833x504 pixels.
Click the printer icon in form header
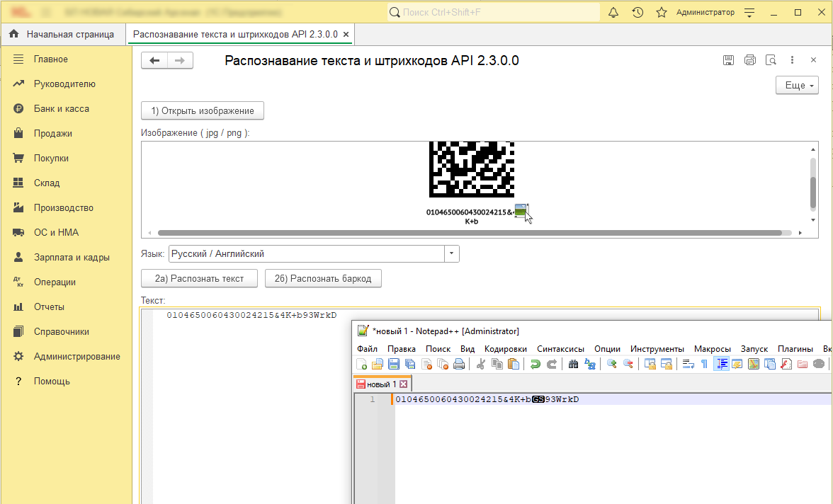pyautogui.click(x=749, y=60)
